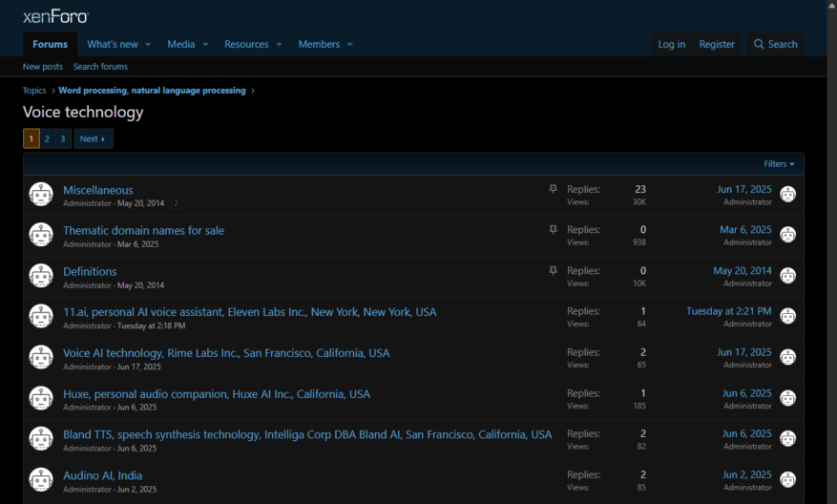Open latest post dated Jun 2, 2025
837x504 pixels.
[x=746, y=474]
